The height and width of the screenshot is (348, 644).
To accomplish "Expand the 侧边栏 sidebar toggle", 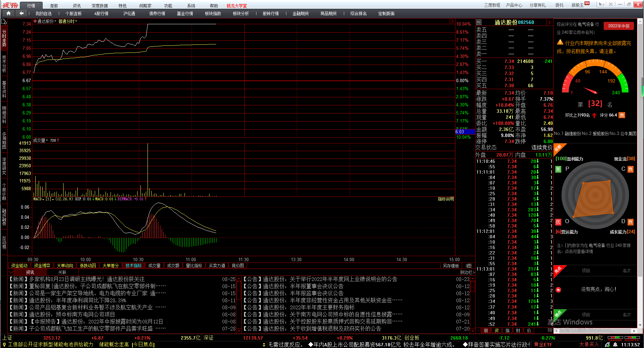I will tap(467, 272).
